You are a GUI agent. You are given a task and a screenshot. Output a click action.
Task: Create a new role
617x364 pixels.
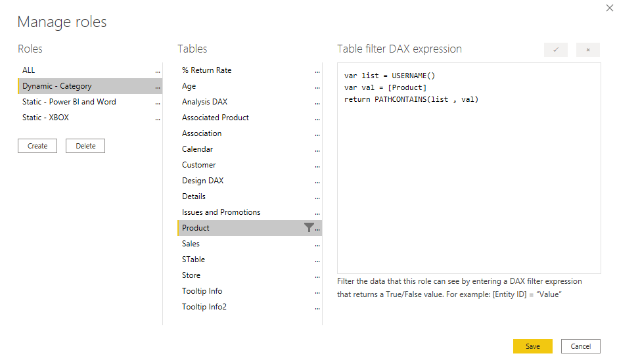(37, 146)
